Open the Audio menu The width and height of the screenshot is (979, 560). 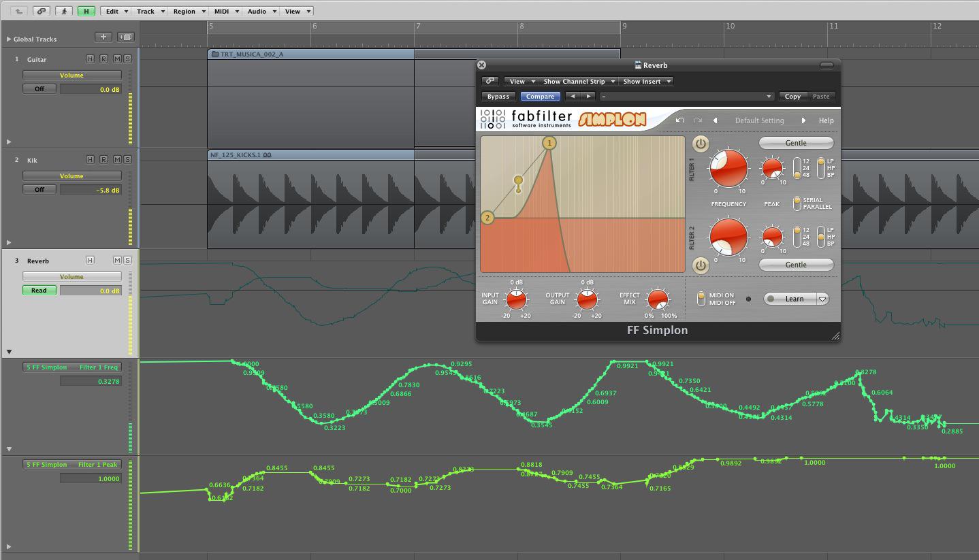261,11
